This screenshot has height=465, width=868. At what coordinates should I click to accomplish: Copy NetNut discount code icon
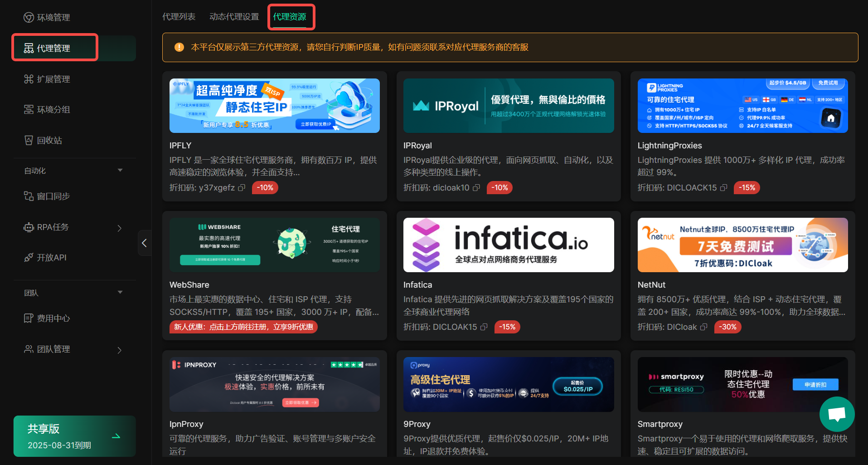pyautogui.click(x=704, y=327)
